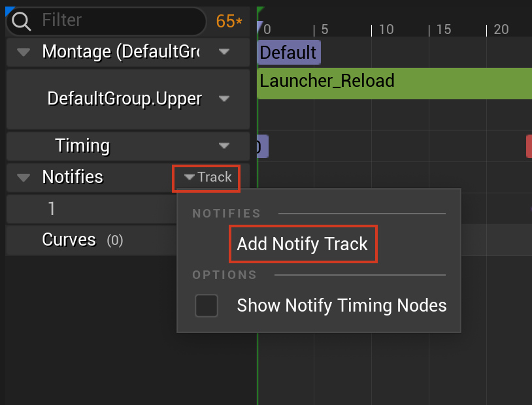The image size is (532, 405).
Task: Click the Track dropdown button
Action: pyautogui.click(x=207, y=178)
